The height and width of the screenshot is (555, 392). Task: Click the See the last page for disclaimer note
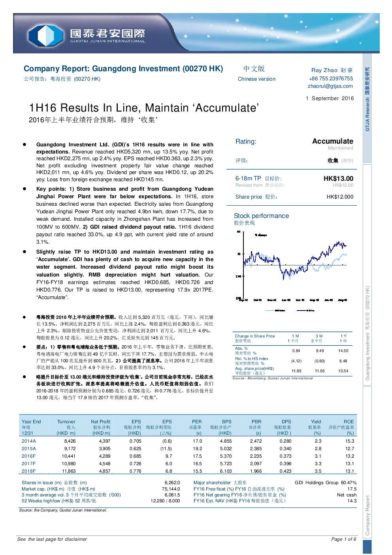[x=52, y=539]
